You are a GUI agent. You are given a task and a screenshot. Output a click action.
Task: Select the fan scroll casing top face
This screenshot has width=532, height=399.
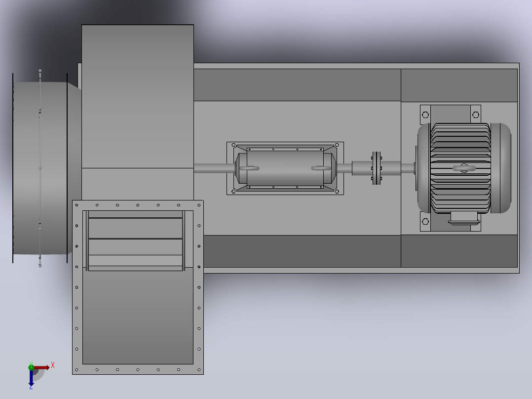[x=137, y=96]
